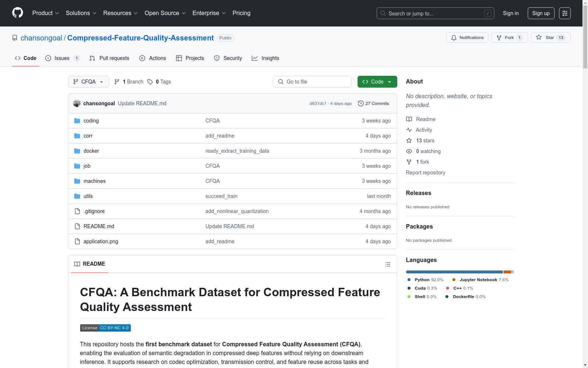Image resolution: width=588 pixels, height=368 pixels.
Task: Click the fork icon beside 1 fork
Action: coord(409,162)
